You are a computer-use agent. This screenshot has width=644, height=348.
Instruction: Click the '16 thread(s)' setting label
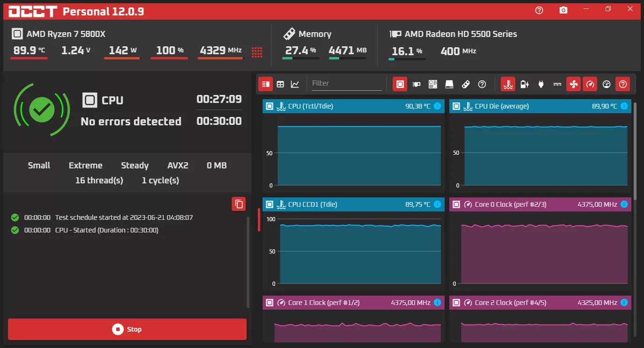(x=99, y=181)
